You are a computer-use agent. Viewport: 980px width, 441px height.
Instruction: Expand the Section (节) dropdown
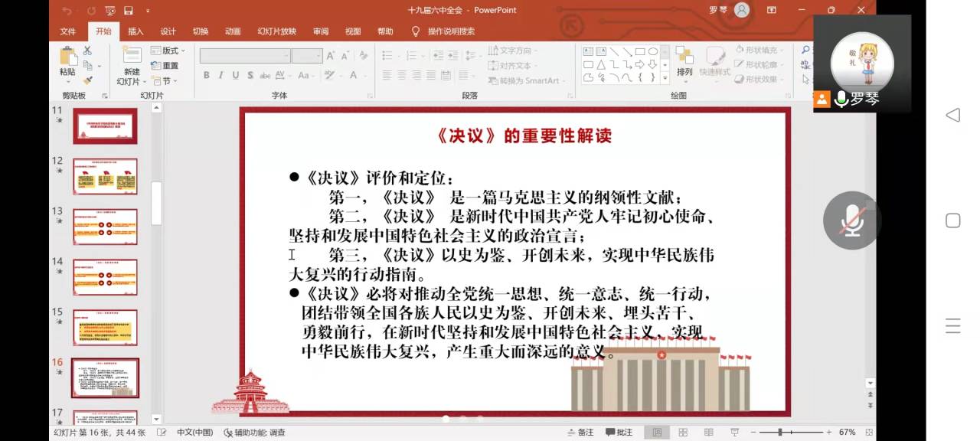click(165, 81)
